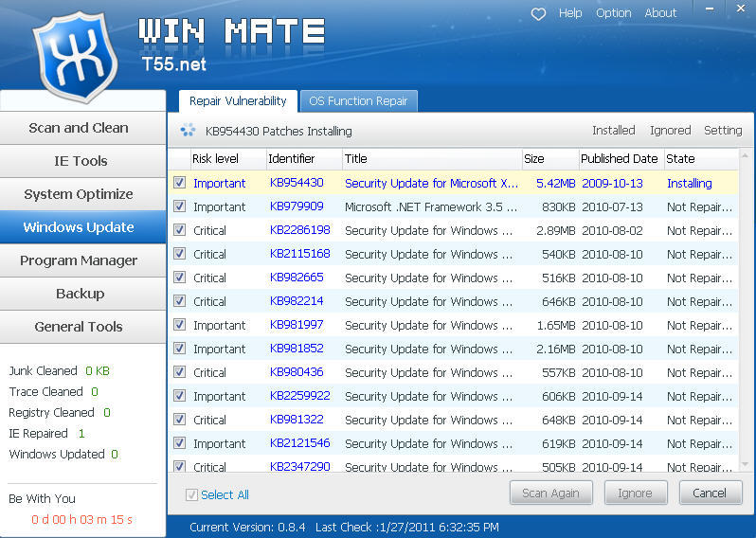Open KB982214 identifier link
The height and width of the screenshot is (538, 756).
[x=297, y=301]
